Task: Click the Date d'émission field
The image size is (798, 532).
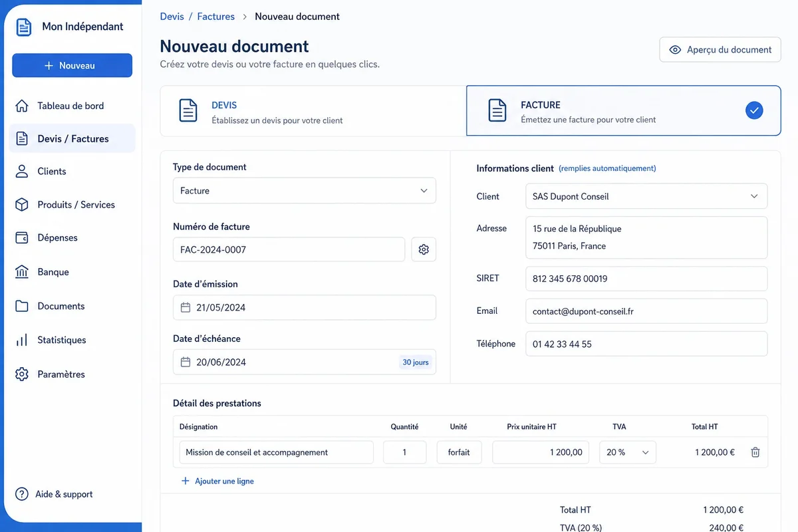Action: pyautogui.click(x=305, y=308)
